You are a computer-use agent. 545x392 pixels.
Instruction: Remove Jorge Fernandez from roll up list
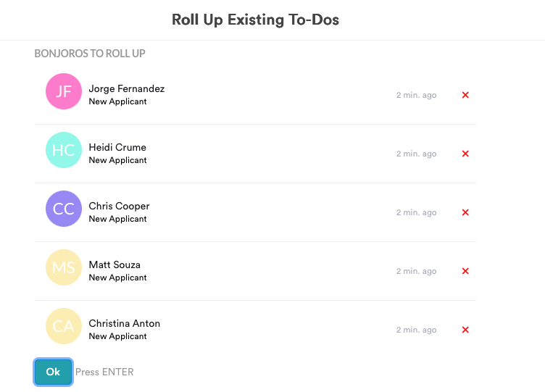tap(465, 95)
